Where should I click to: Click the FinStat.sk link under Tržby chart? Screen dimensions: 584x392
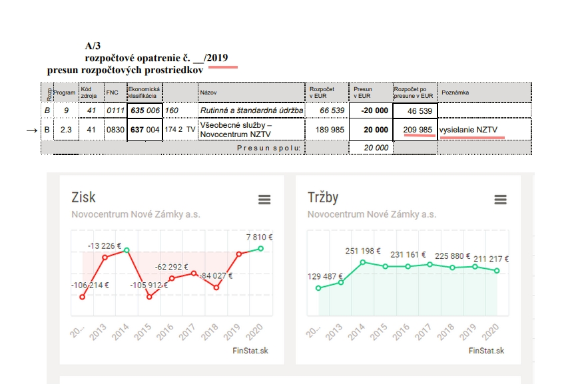(x=486, y=351)
